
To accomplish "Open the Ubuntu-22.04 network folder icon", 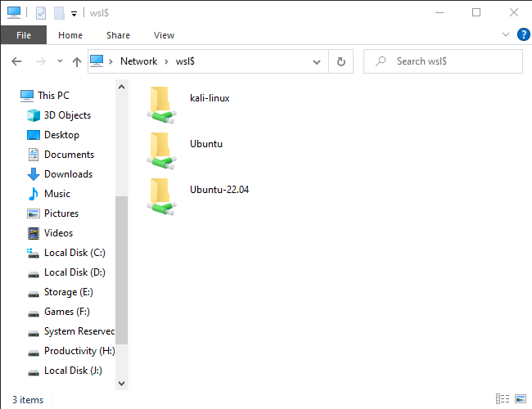I will 161,196.
